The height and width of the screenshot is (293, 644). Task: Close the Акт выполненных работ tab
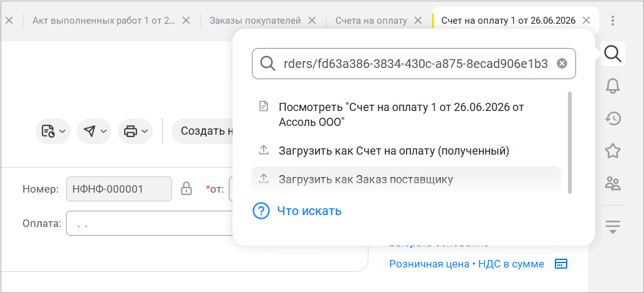point(186,20)
